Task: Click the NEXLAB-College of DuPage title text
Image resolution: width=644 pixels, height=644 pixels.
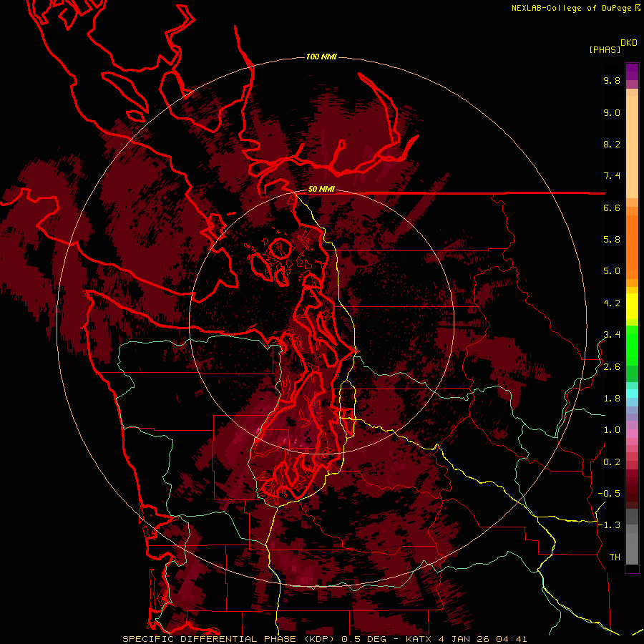Action: [572, 8]
